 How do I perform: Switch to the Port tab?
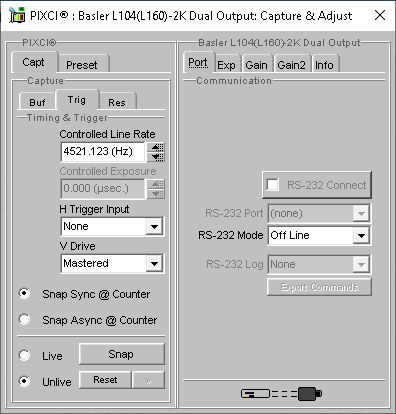coord(198,62)
